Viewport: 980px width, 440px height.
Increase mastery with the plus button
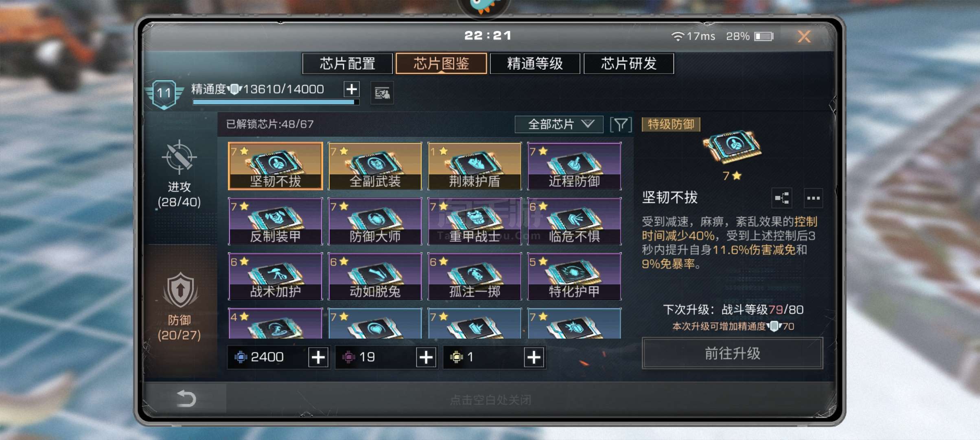click(352, 89)
